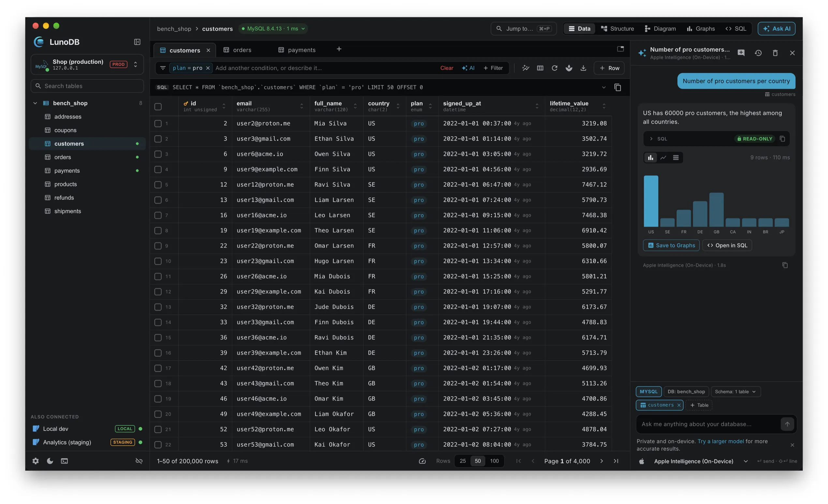Check the row for user53@gmail.com
The width and height of the screenshot is (828, 504).
point(158,445)
